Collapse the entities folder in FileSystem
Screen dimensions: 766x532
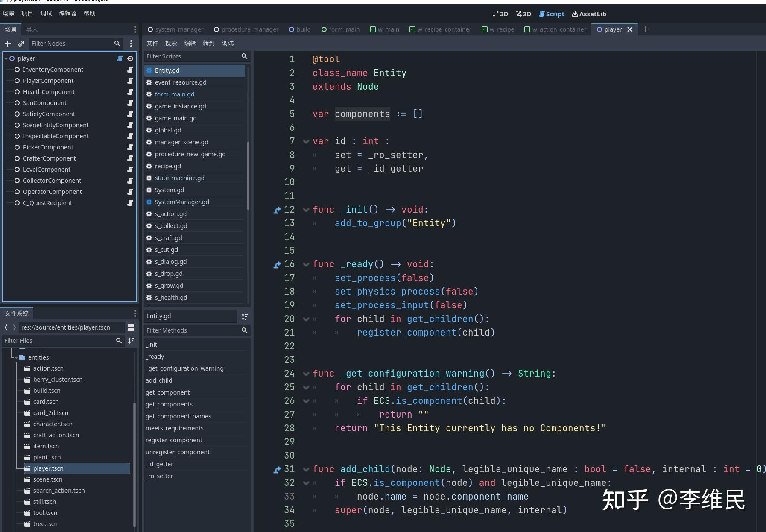click(x=17, y=357)
